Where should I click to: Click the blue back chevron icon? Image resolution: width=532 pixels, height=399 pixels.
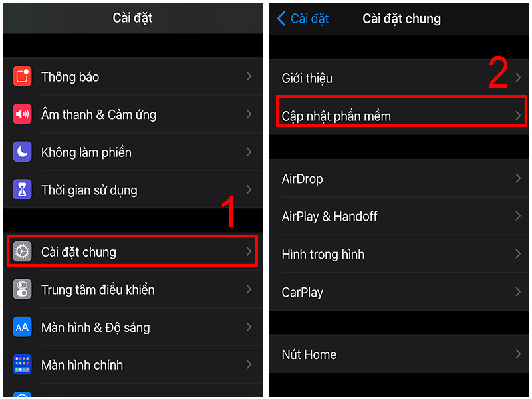coord(281,19)
